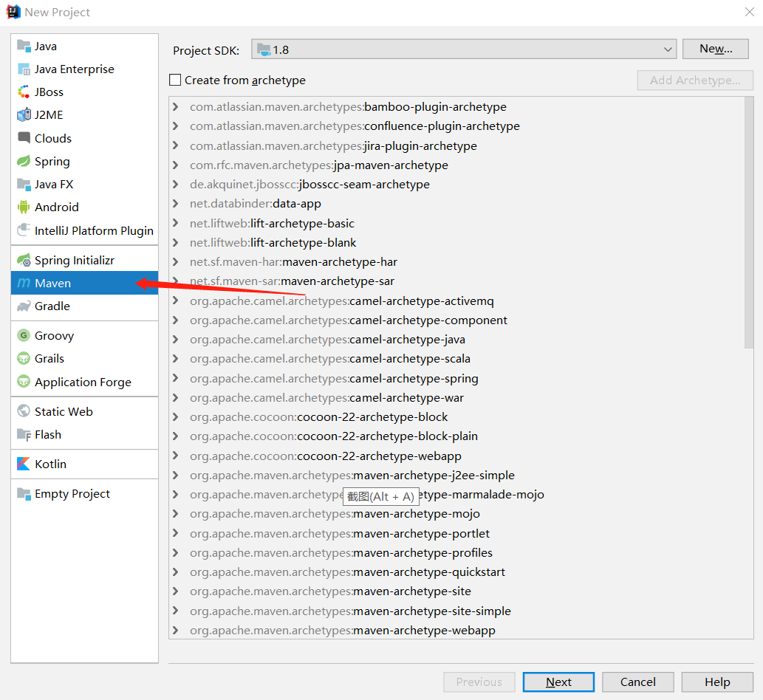Viewport: 763px width, 700px height.
Task: Expand confluence-plugin-archetype entry
Action: tap(176, 126)
